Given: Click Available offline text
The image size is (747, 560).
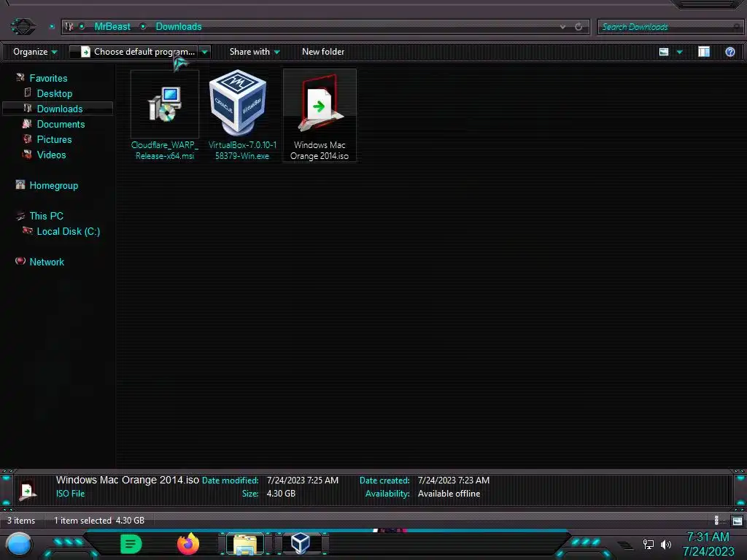Looking at the screenshot, I should (x=449, y=494).
